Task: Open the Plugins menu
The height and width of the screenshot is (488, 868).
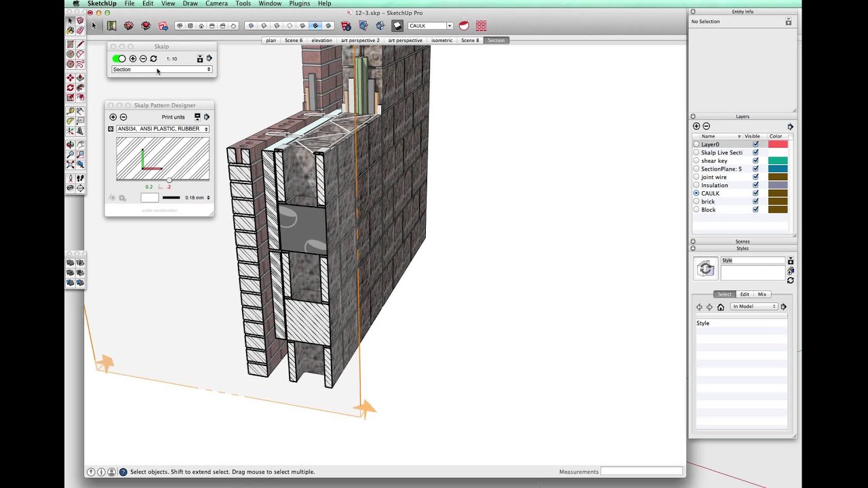Action: 299,3
